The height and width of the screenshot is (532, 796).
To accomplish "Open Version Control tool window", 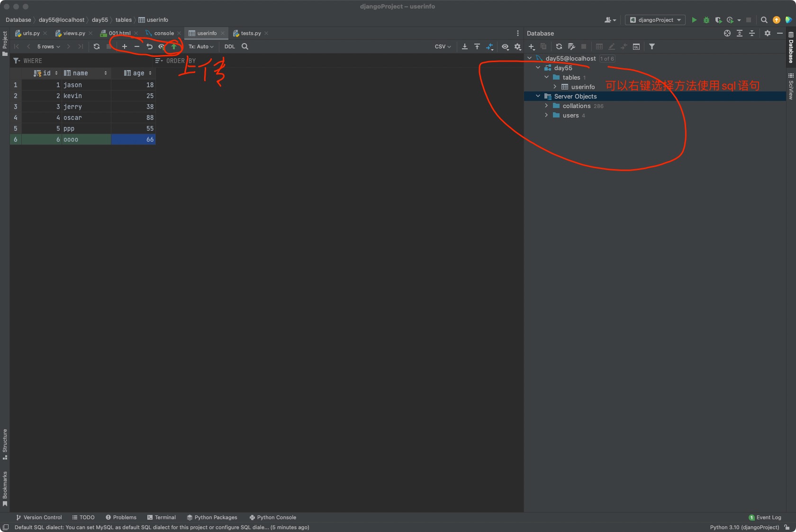I will tap(39, 517).
